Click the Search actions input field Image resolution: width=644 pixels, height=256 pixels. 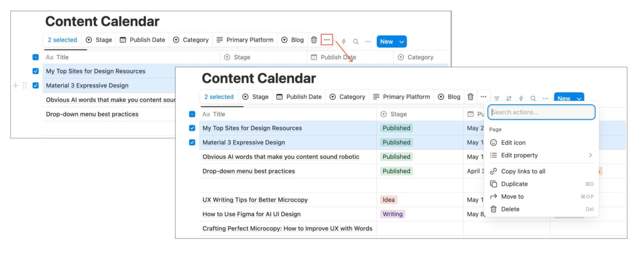point(541,112)
